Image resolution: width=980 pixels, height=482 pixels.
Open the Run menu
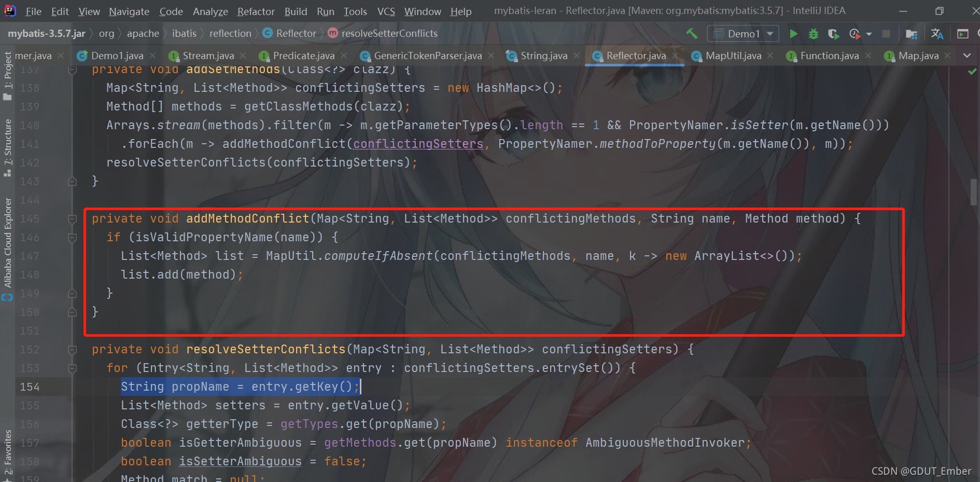tap(326, 11)
